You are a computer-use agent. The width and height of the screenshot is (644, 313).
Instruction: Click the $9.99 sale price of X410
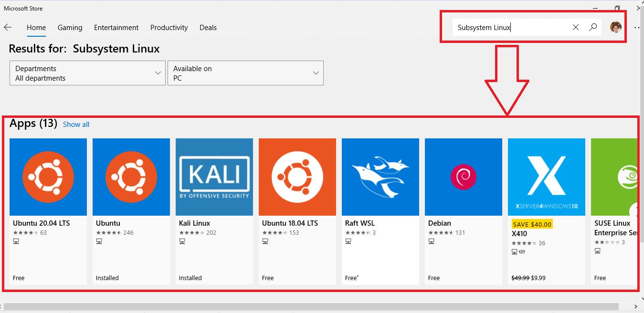538,278
